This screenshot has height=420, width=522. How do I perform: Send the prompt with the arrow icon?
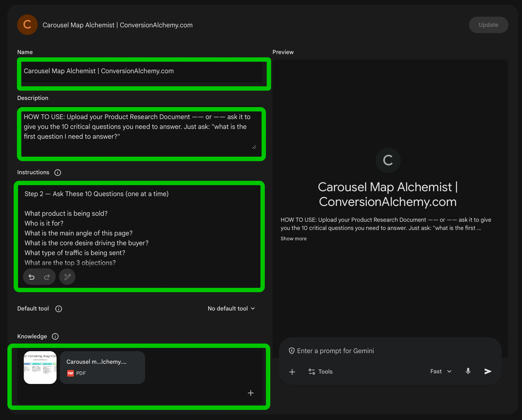pos(488,371)
